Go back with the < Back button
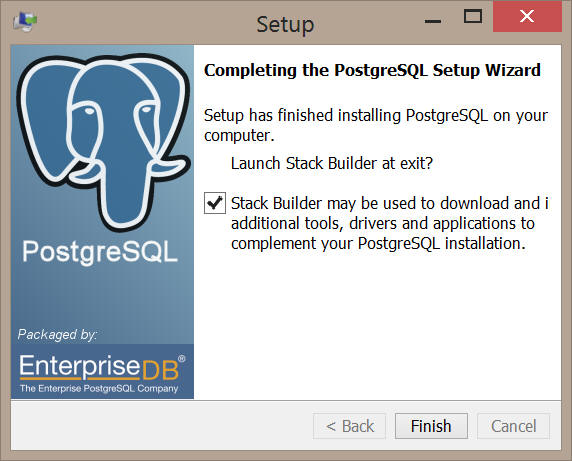The image size is (572, 461). tap(349, 426)
